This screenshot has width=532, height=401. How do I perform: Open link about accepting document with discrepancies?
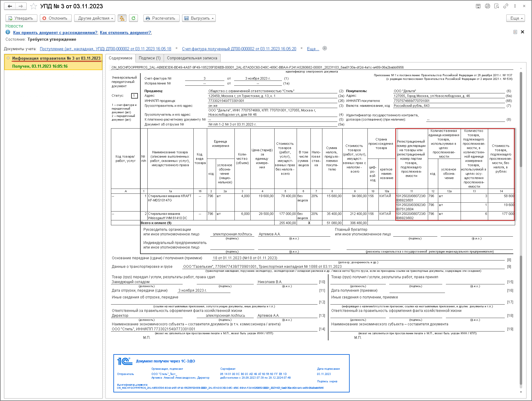[x=55, y=32]
